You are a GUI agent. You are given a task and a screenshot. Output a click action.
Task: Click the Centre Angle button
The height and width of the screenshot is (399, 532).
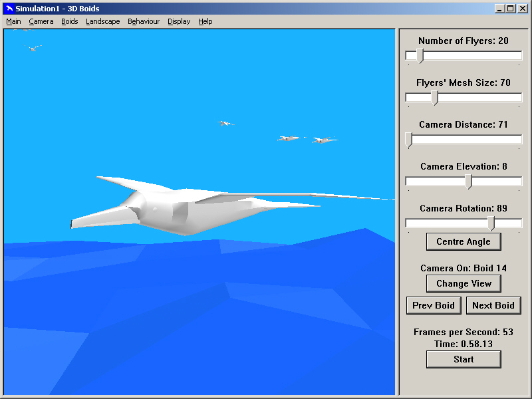[464, 241]
